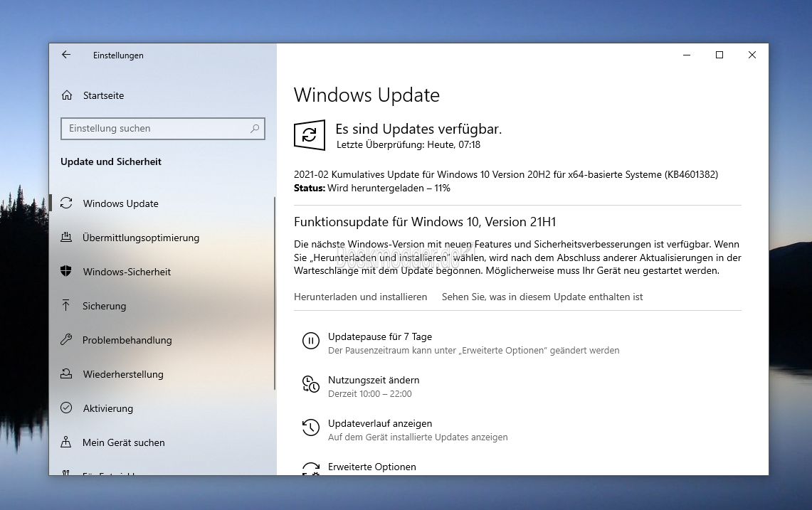Click Herunterladen und installieren link
The height and width of the screenshot is (510, 812).
click(x=360, y=297)
